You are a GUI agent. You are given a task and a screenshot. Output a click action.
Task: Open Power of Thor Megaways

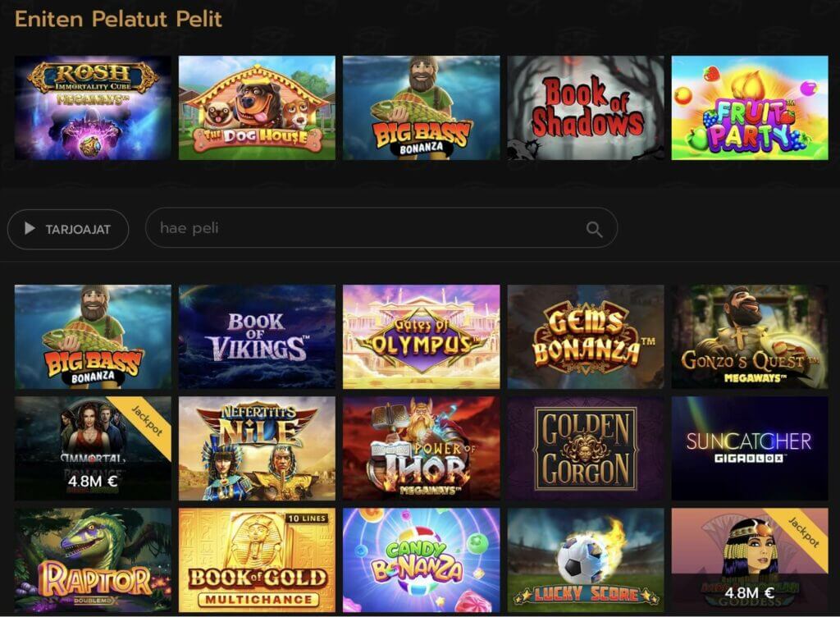click(421, 448)
